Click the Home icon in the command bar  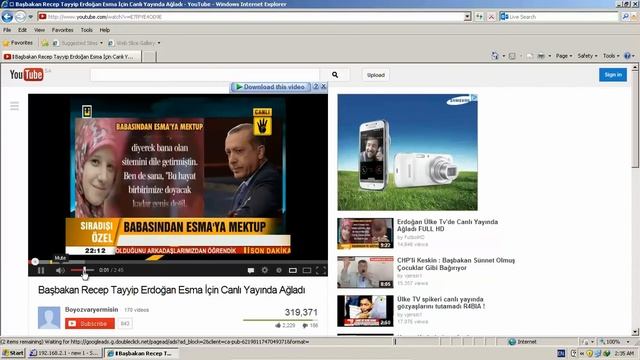point(495,56)
